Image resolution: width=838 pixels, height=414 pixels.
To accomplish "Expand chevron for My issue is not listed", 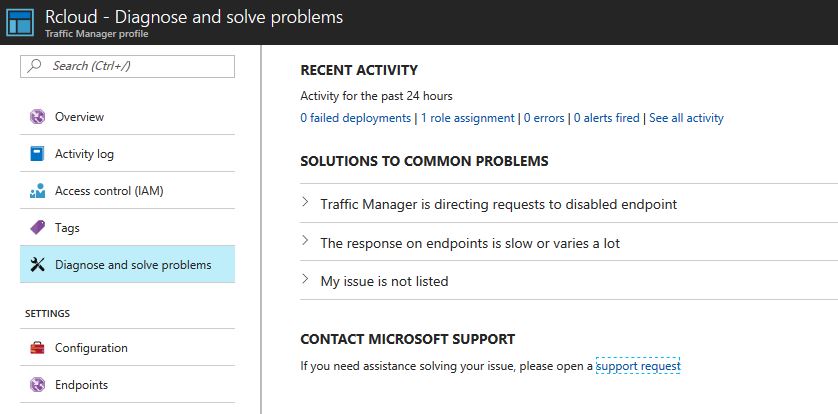I will 305,278.
